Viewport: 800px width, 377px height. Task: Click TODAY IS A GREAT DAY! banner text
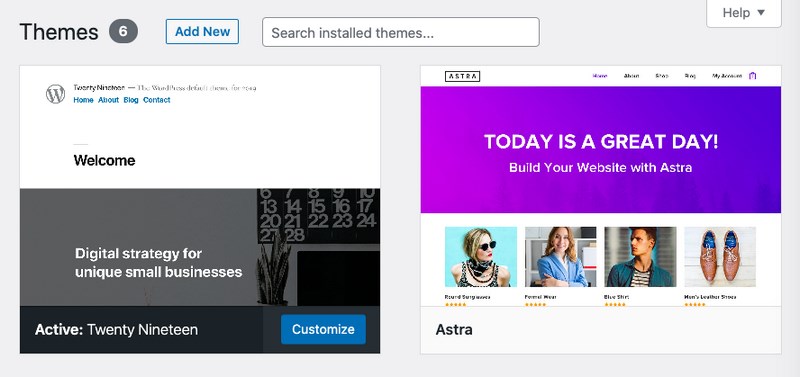pyautogui.click(x=601, y=142)
